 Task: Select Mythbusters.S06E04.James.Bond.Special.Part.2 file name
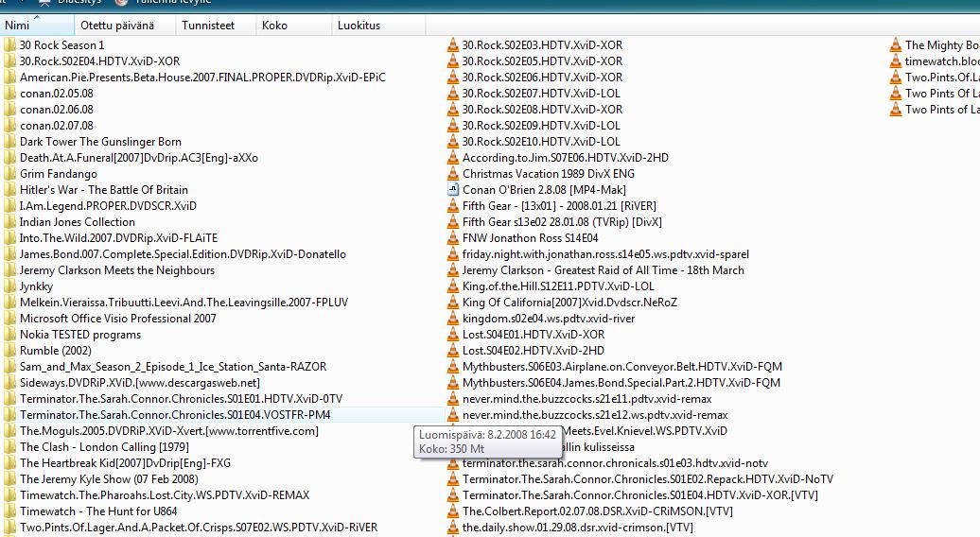point(621,382)
